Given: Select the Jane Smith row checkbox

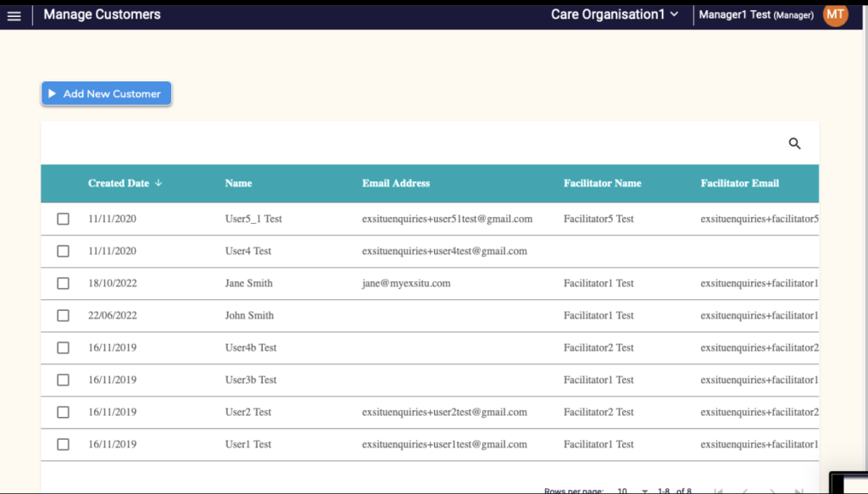Looking at the screenshot, I should pyautogui.click(x=64, y=284).
